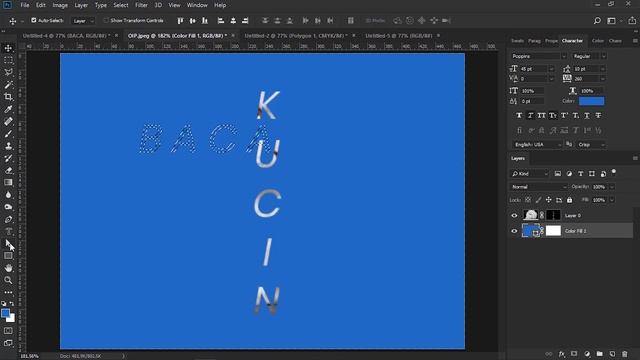The image size is (640, 360).
Task: Open the English: USA language dropdown
Action: click(x=537, y=144)
